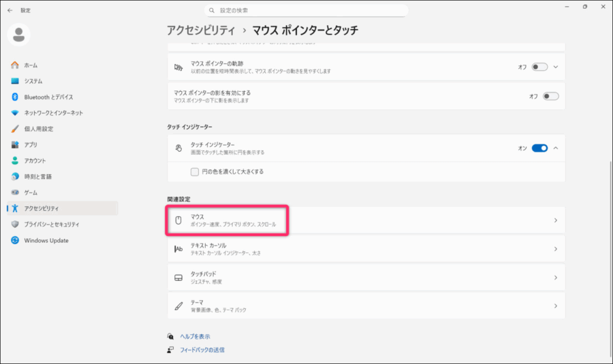Go to プライバシーとセキュリティ section
Screen dimensions: 613x364
pos(52,225)
